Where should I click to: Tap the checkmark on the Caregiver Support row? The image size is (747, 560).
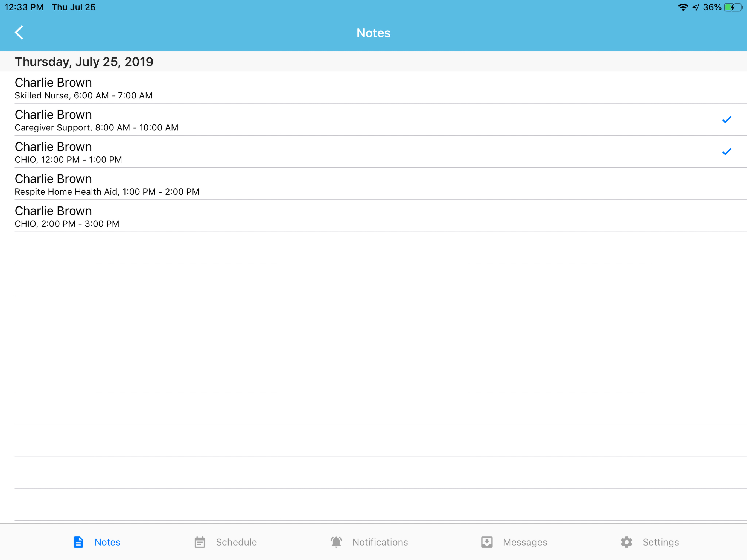point(726,119)
